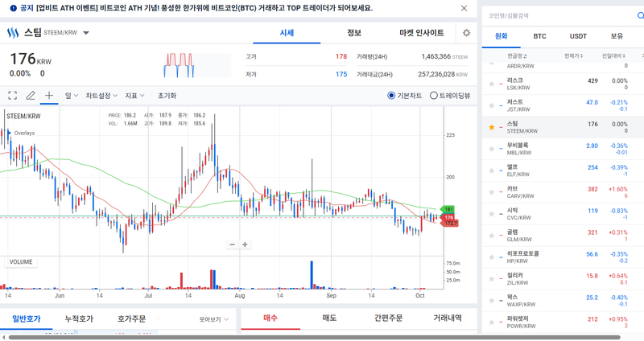This screenshot has width=644, height=341.
Task: Zoom in chart with plus button
Action: 246,244
